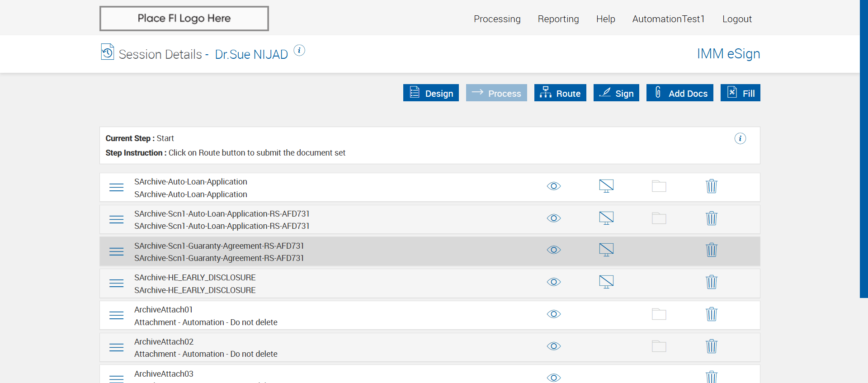Click hamburger handle of ArchiveAttach02 row
The width and height of the screenshot is (868, 383).
[117, 347]
